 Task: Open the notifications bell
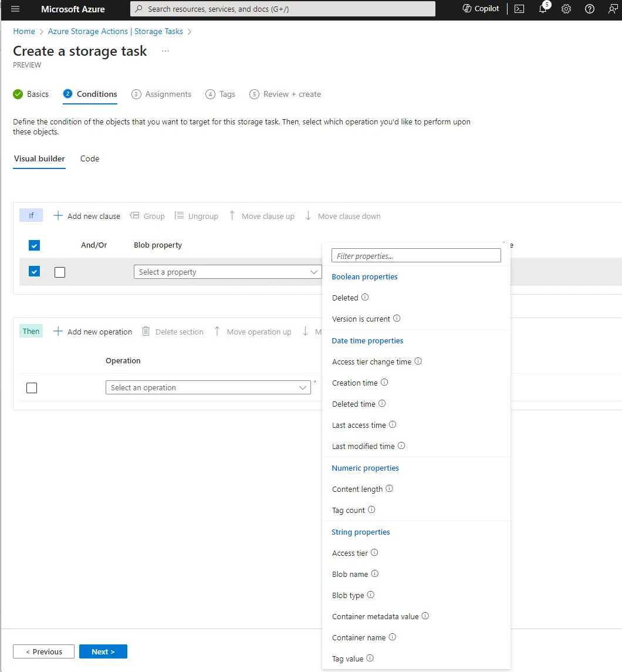click(543, 9)
